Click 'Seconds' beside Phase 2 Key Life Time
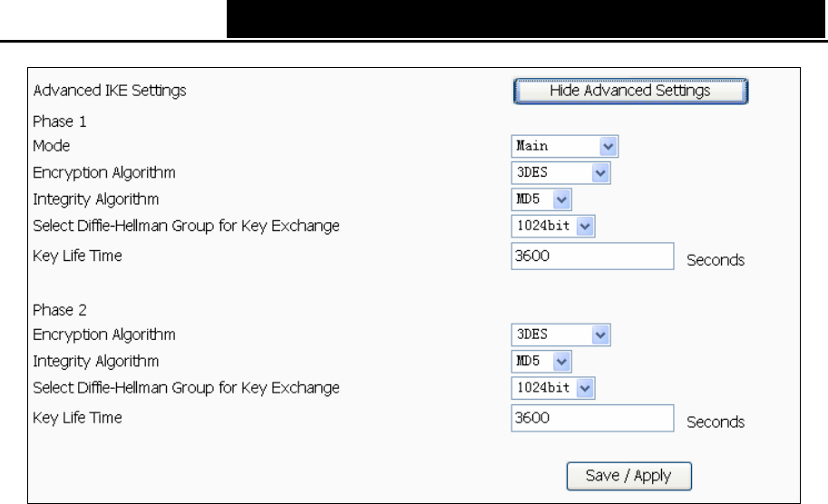 point(716,422)
